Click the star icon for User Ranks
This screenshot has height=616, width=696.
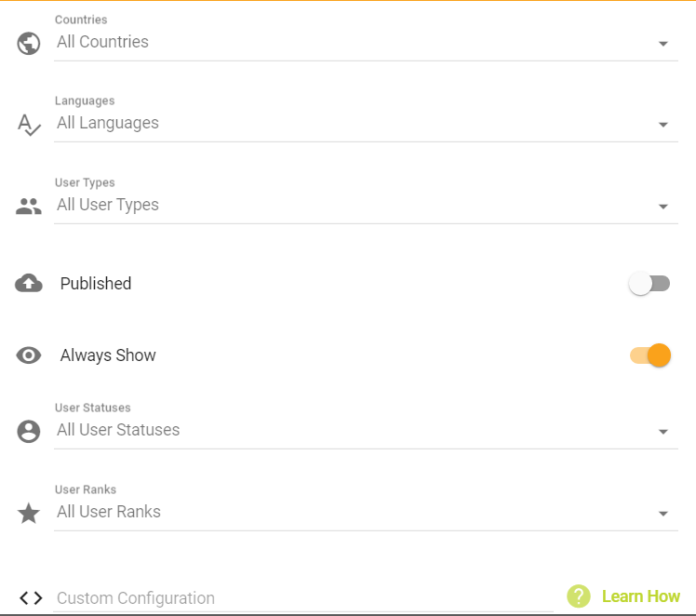coord(29,513)
